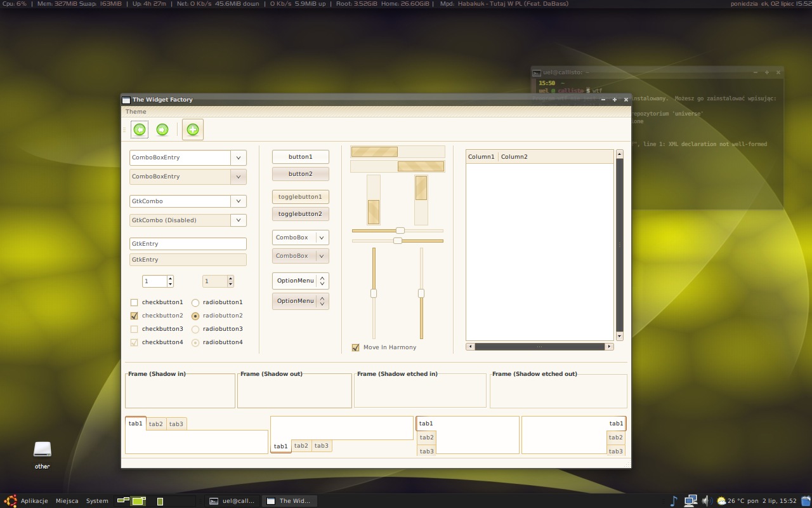Click the left vertical slider handle
This screenshot has height=508, width=812.
pos(374,293)
